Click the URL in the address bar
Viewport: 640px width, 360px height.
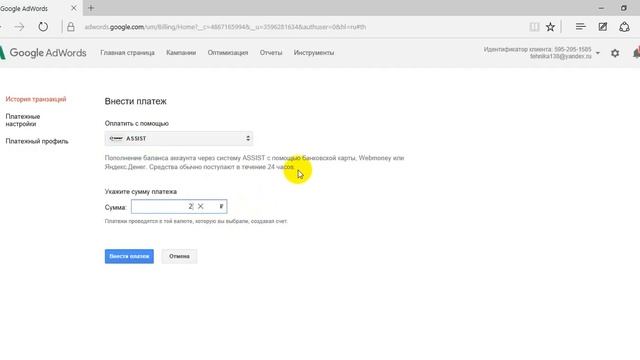(x=225, y=27)
